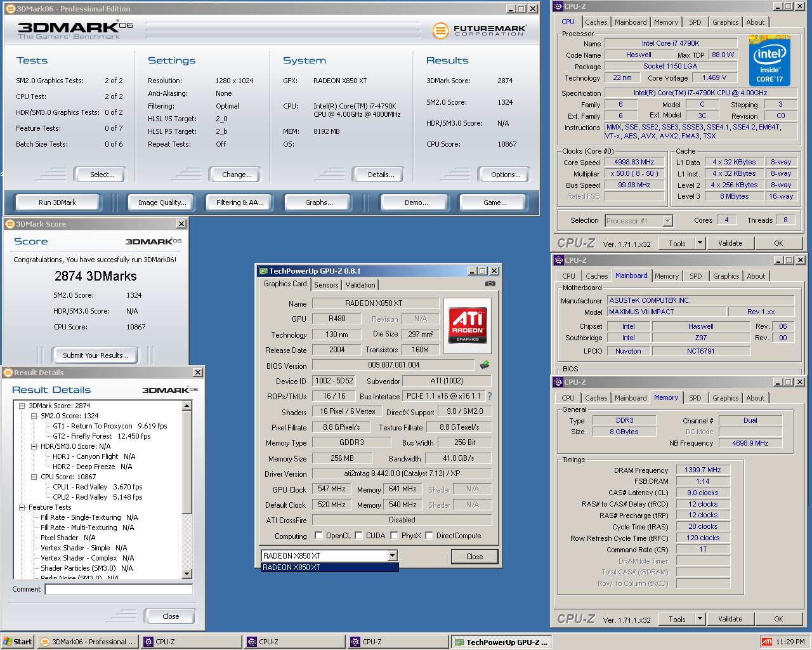Click the Graphs... button
The height and width of the screenshot is (650, 812).
[x=318, y=202]
